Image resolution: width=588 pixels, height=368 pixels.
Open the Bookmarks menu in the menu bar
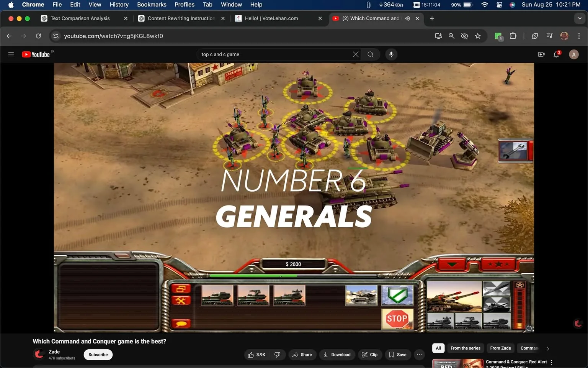pos(152,5)
